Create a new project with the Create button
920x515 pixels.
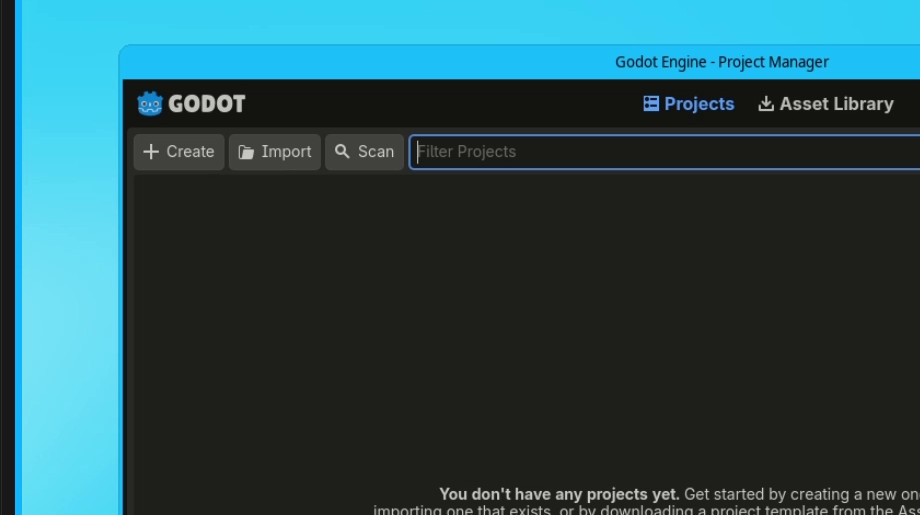point(179,152)
